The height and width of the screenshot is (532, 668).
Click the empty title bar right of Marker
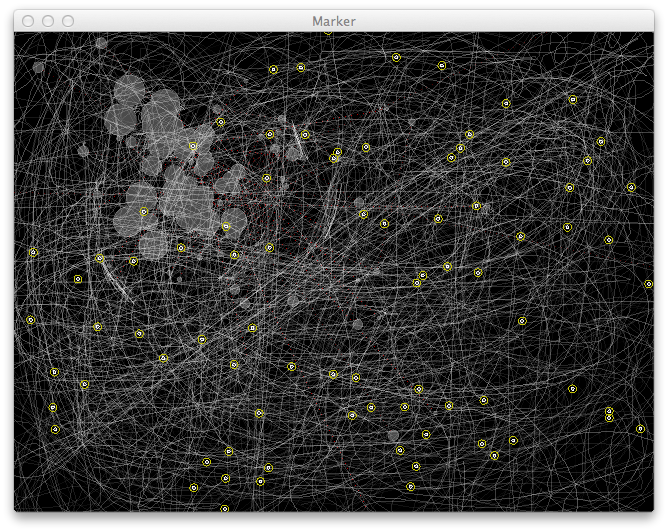tap(500, 21)
